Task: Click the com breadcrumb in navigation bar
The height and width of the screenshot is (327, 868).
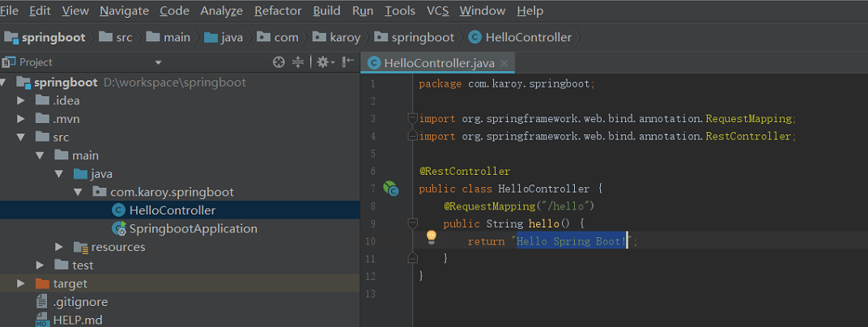Action: click(x=278, y=37)
